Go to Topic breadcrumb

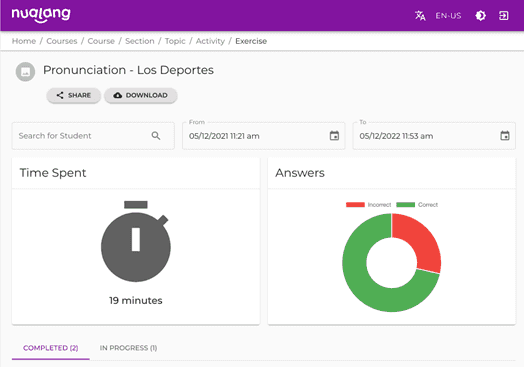(175, 41)
